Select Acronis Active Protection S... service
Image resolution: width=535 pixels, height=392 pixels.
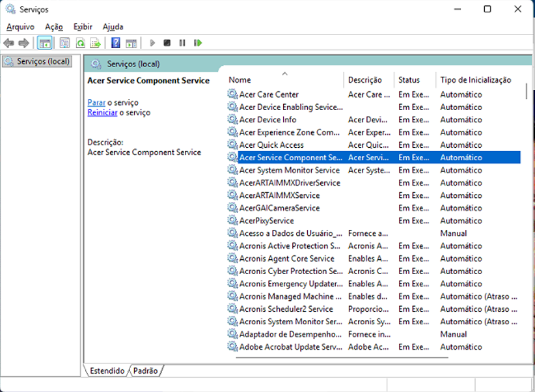374,246
